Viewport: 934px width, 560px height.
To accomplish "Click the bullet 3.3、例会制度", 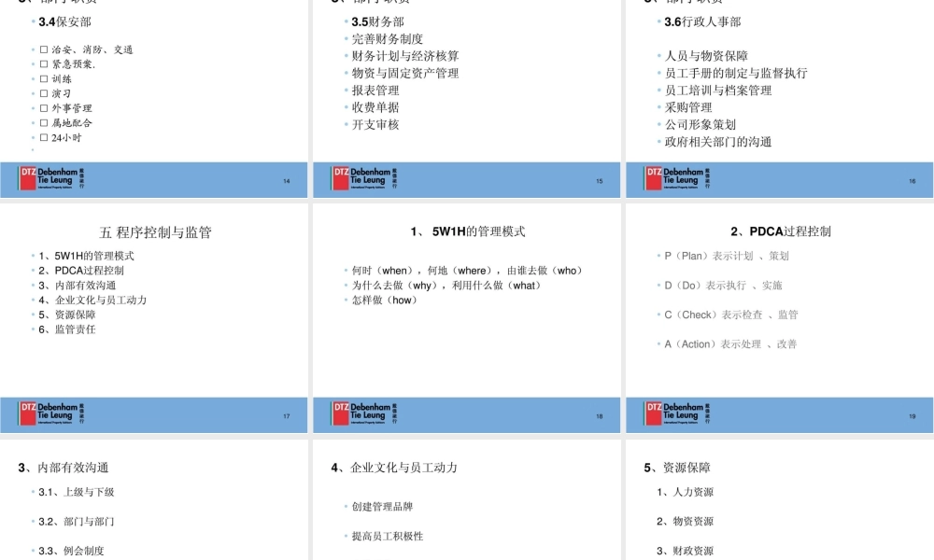I will click(x=72, y=551).
